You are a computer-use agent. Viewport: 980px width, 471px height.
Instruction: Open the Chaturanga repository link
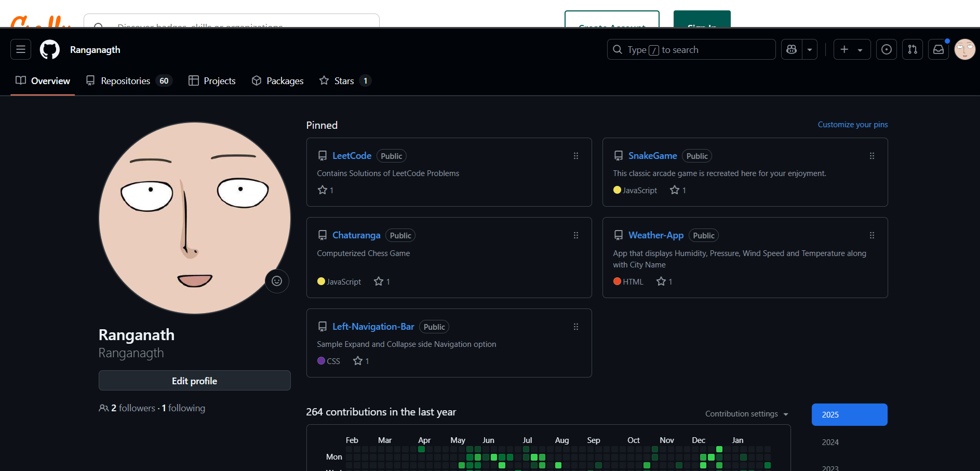[x=356, y=235]
